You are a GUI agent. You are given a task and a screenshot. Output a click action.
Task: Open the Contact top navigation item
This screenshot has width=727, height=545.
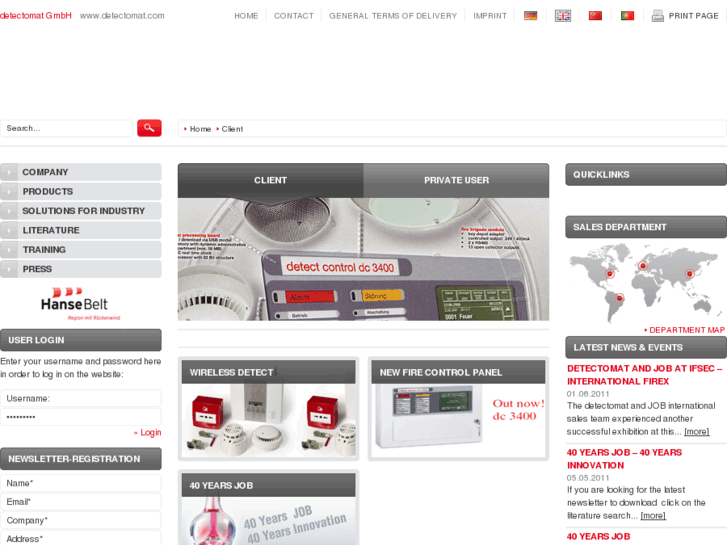pyautogui.click(x=294, y=16)
